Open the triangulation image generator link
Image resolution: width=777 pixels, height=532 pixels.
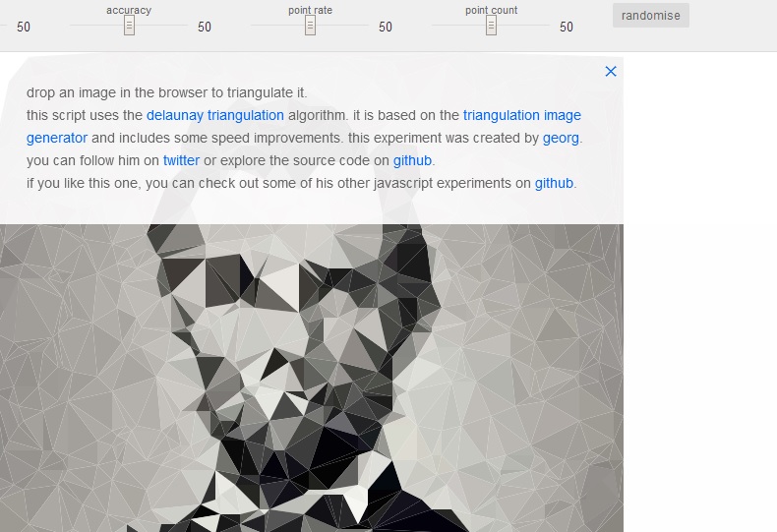[x=521, y=115]
